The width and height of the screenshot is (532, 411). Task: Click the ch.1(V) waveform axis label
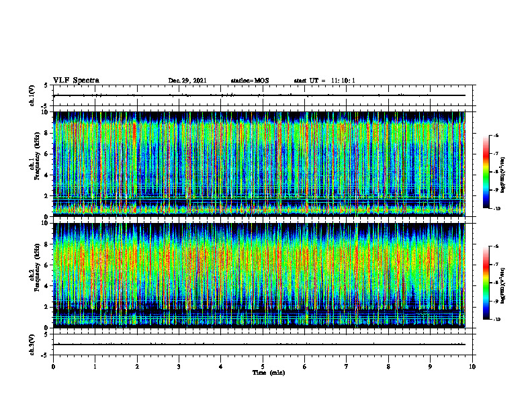tap(32, 95)
